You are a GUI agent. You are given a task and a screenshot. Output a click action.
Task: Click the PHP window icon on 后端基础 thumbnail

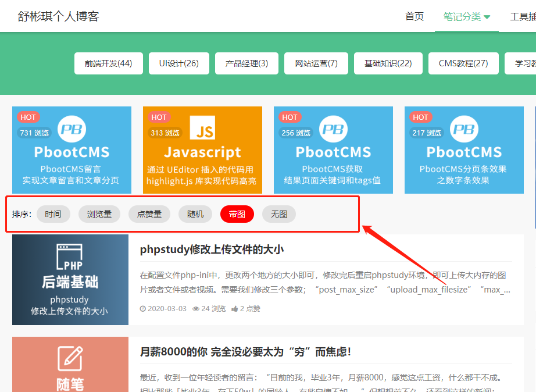tap(70, 256)
